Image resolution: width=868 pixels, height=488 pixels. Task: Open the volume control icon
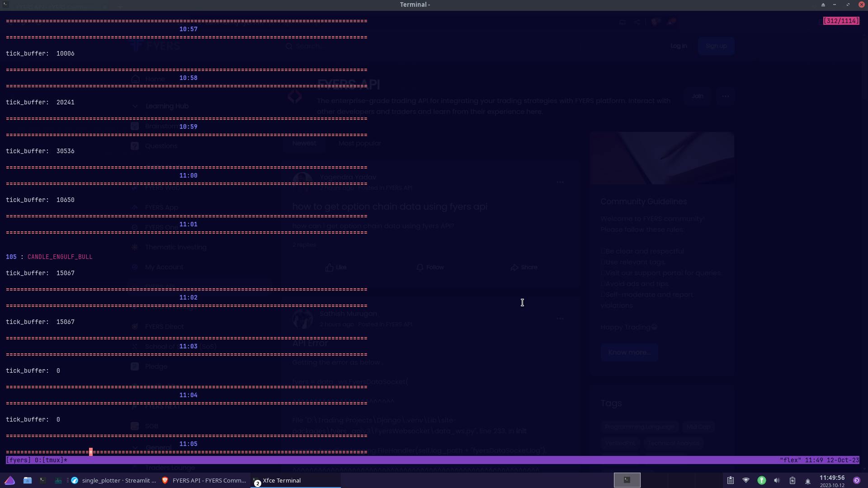(777, 480)
